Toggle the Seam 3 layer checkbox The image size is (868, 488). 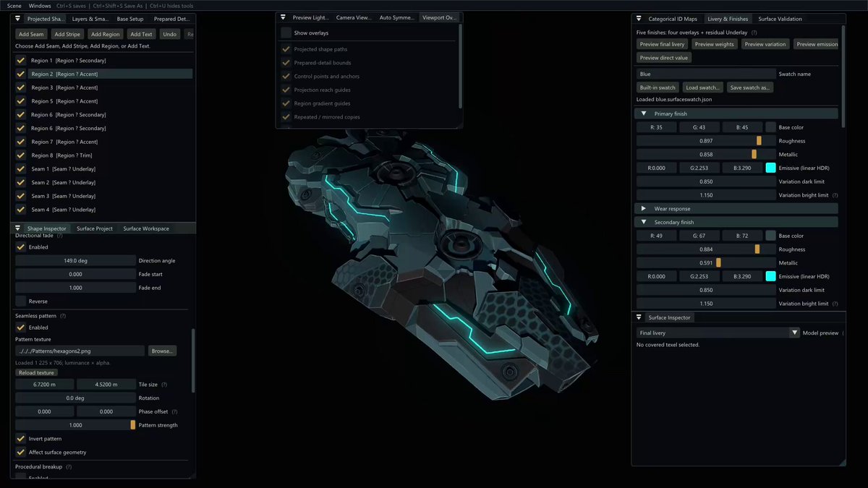coord(21,196)
